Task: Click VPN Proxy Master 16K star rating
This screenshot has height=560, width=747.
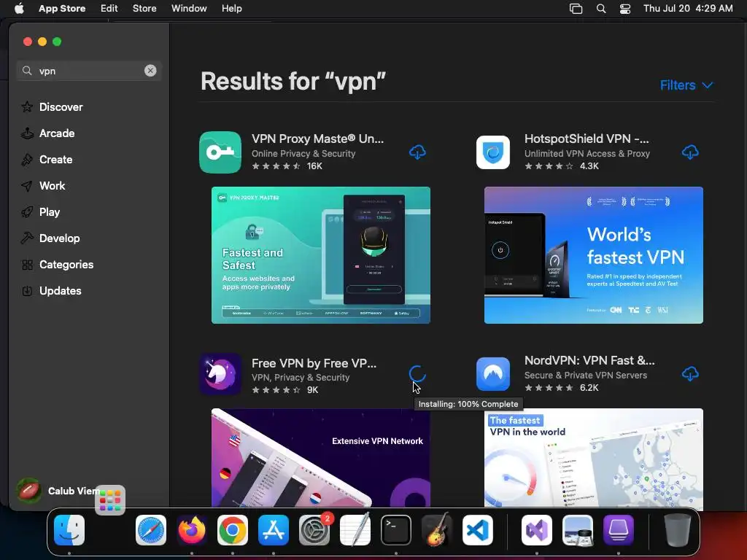Action: click(287, 166)
